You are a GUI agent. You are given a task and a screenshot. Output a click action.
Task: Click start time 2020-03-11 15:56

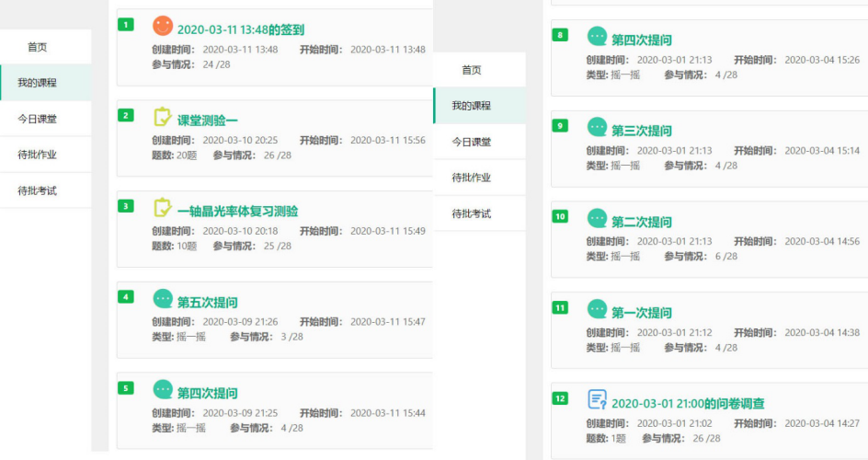388,141
